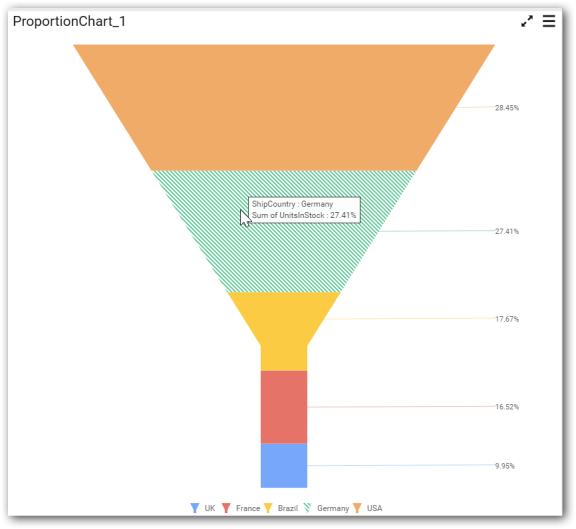Select the blue UK funnel segment
This screenshot has width=576, height=529.
pos(284,466)
